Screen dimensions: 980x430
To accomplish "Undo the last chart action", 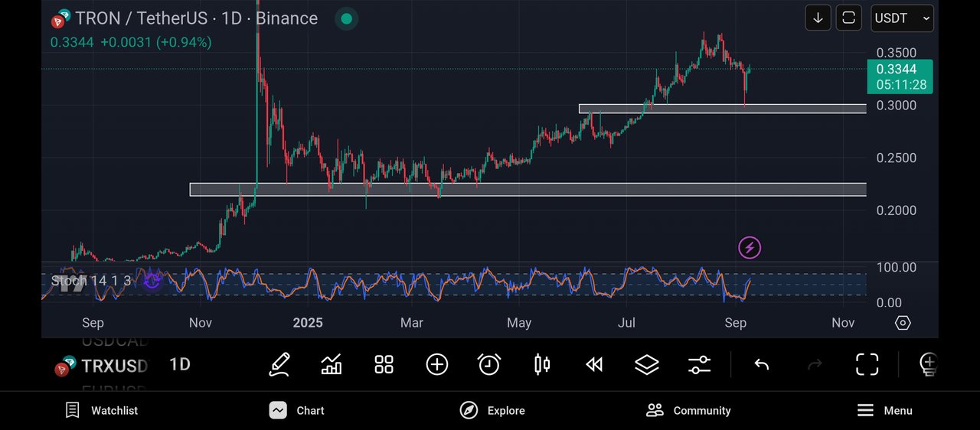I will tap(761, 365).
